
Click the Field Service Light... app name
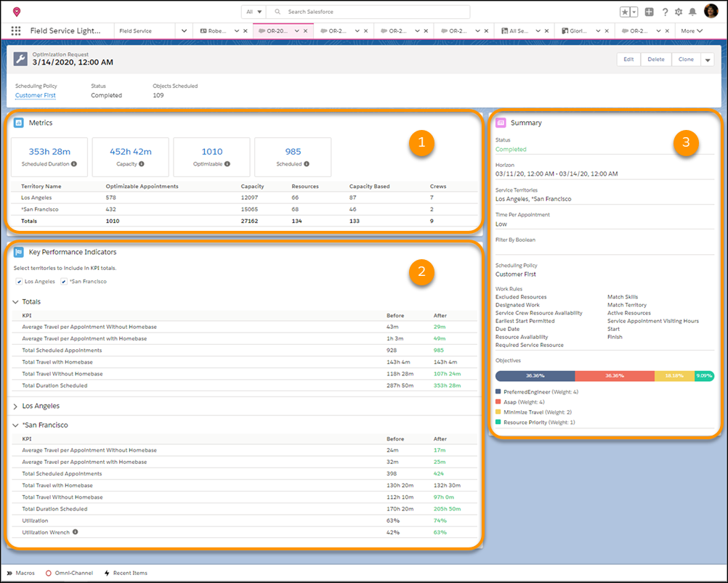[x=65, y=30]
